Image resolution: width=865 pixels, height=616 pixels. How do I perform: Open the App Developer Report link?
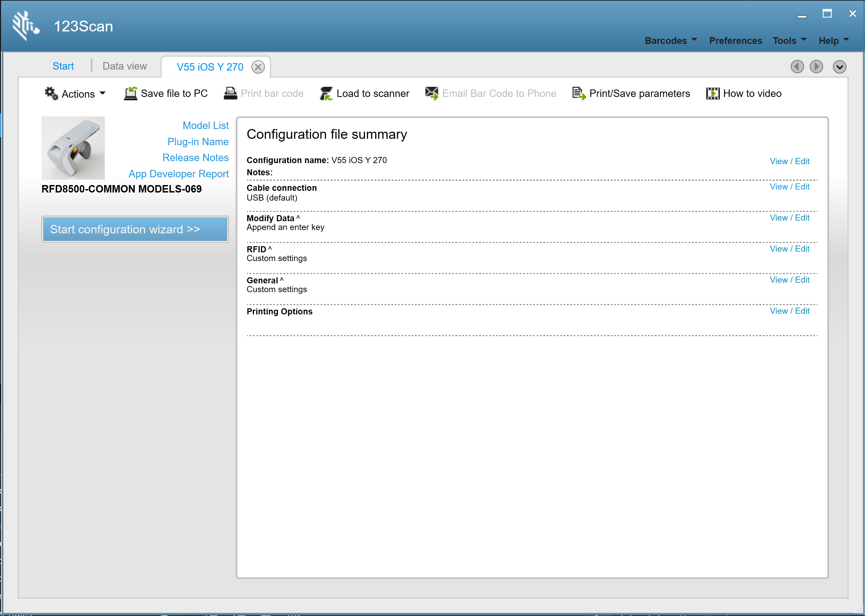tap(179, 174)
